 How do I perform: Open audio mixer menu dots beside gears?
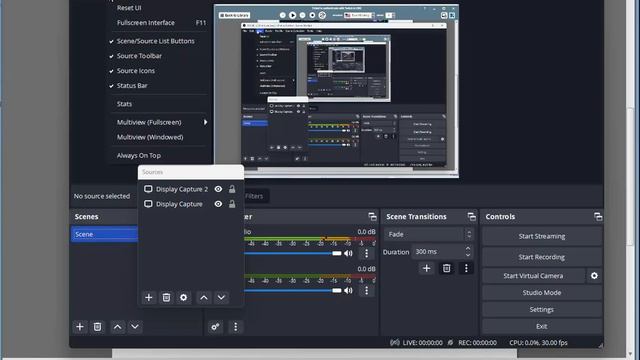click(x=236, y=327)
